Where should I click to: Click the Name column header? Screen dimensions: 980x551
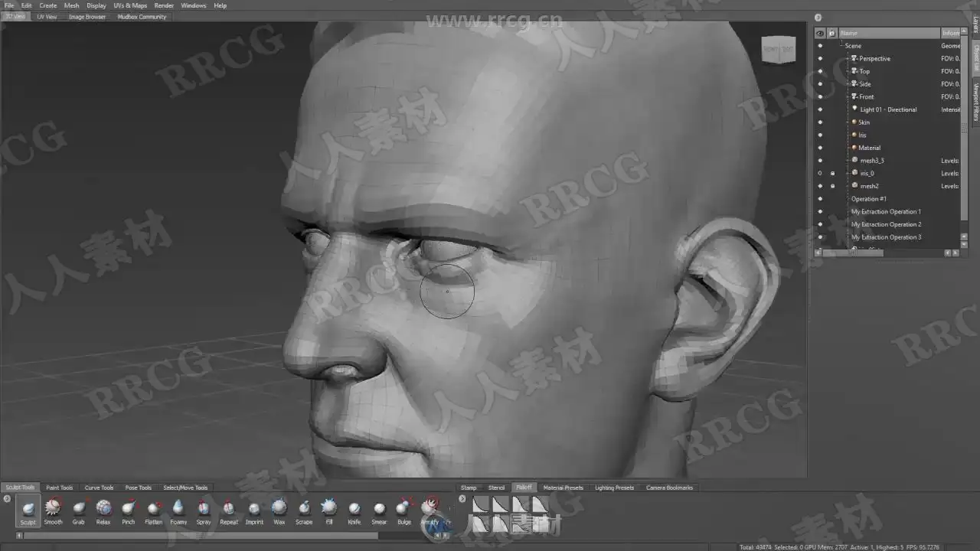pos(889,33)
